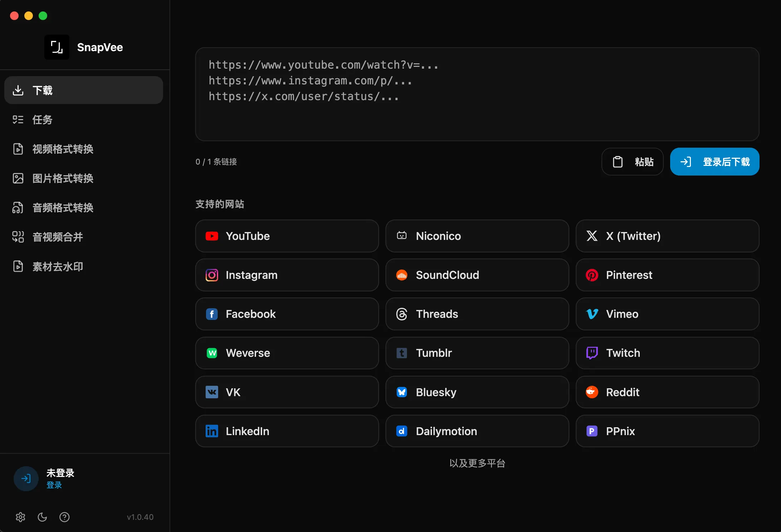781x532 pixels.
Task: Open 视频格式转换 video conversion
Action: coord(84,149)
